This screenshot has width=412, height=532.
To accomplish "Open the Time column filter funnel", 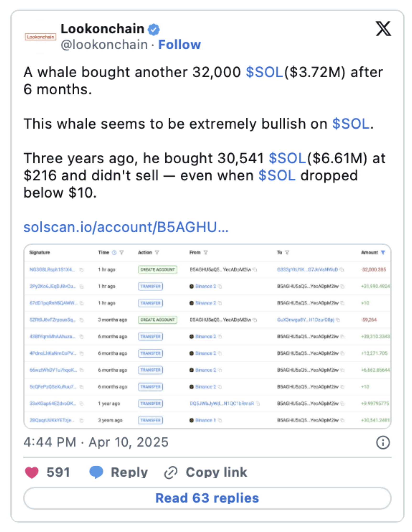I will pos(122,253).
